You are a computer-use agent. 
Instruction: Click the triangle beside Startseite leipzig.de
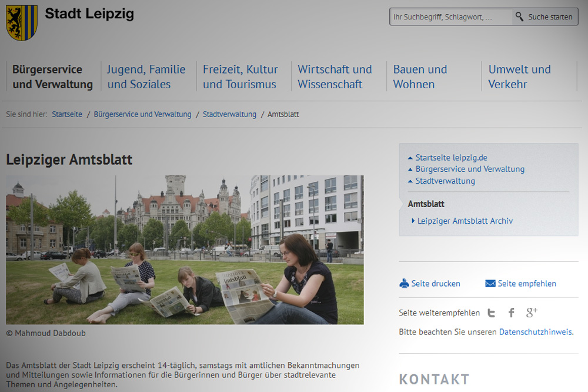coord(410,157)
